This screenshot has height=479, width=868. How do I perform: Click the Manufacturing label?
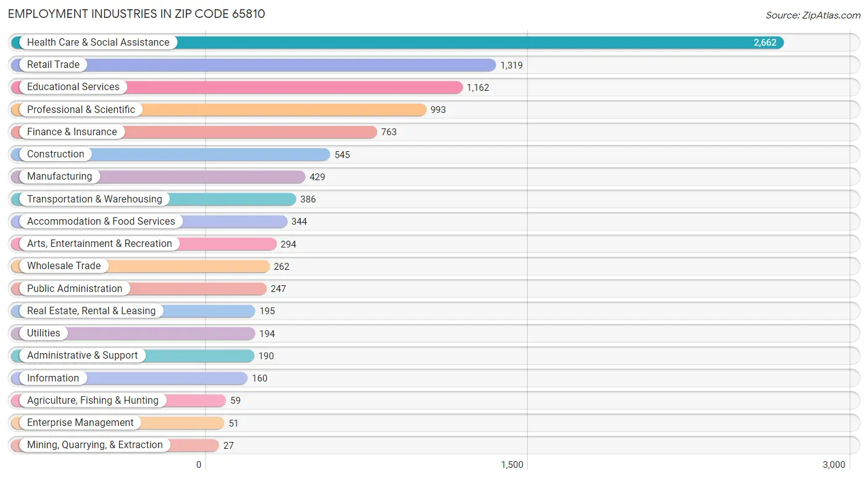[x=59, y=177]
